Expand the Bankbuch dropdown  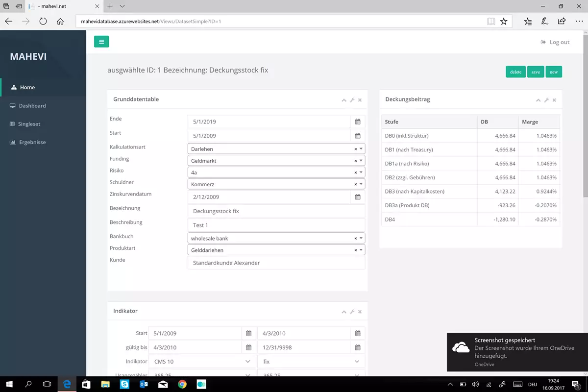click(x=276, y=238)
